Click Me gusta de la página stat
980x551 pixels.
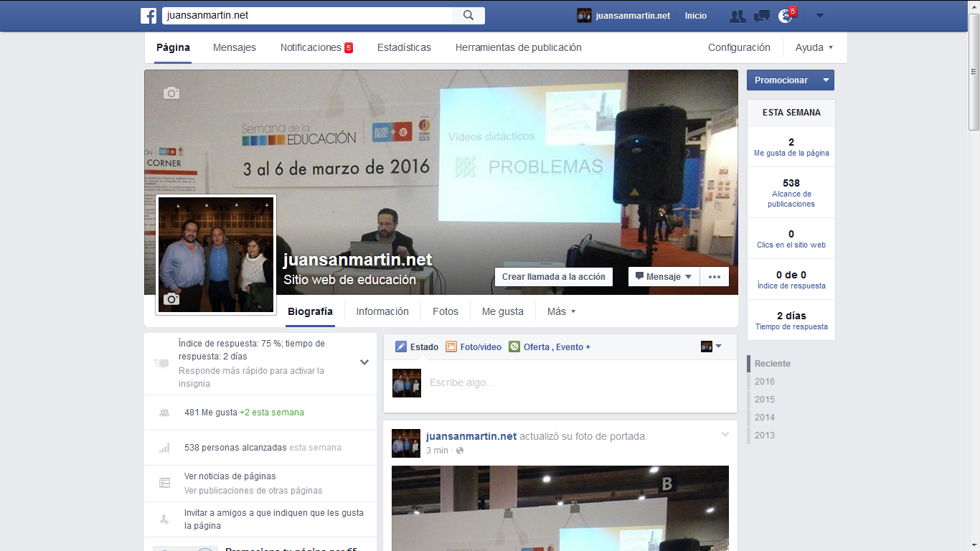click(x=791, y=146)
